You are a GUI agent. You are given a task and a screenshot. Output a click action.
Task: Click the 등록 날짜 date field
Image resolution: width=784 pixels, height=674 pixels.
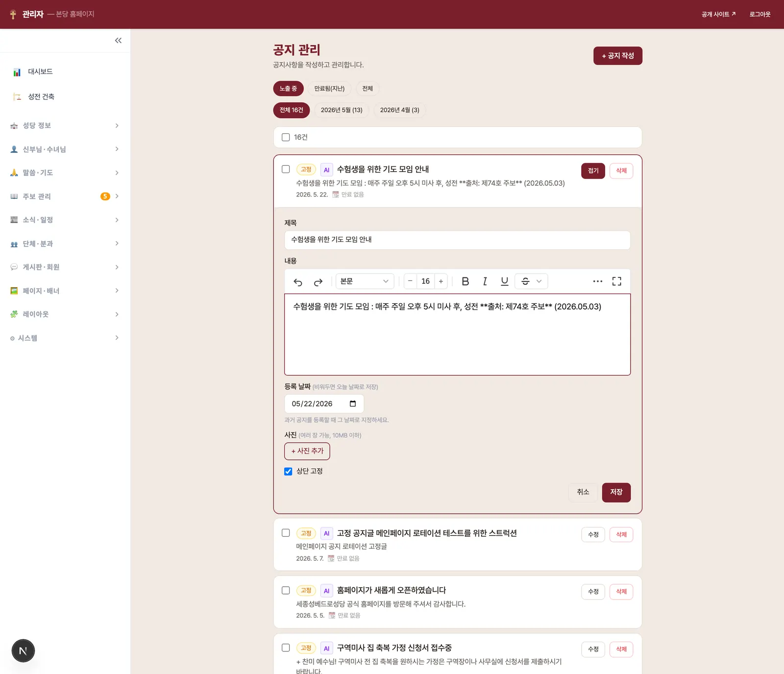324,404
